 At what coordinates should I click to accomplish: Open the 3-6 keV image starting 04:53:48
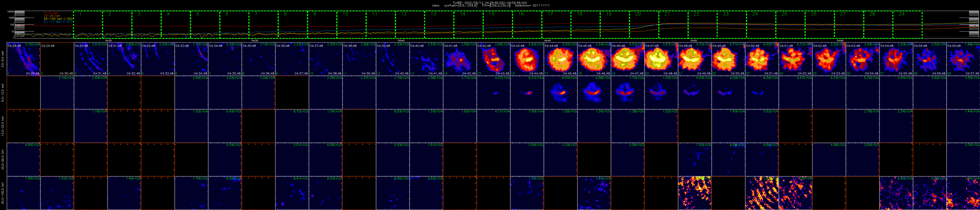tap(862, 59)
